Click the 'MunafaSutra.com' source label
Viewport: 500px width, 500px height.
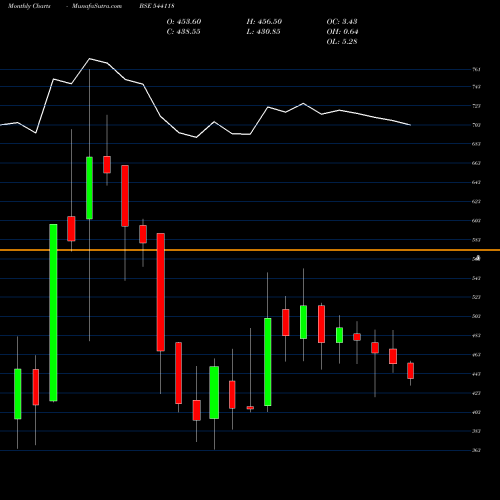coord(97,6)
